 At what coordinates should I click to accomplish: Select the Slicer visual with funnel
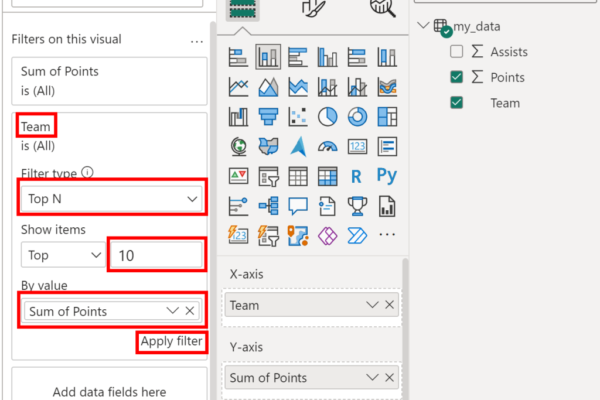pyautogui.click(x=268, y=176)
